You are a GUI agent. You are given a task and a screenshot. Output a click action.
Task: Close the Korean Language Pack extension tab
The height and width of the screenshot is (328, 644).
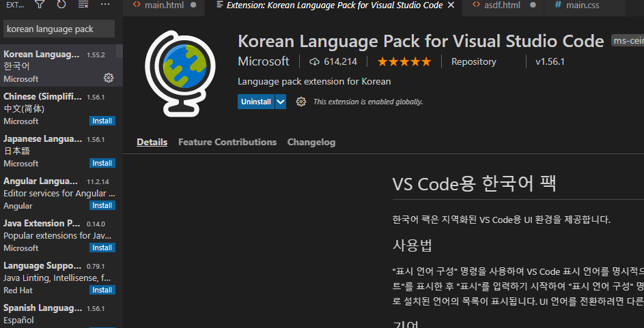coord(451,5)
